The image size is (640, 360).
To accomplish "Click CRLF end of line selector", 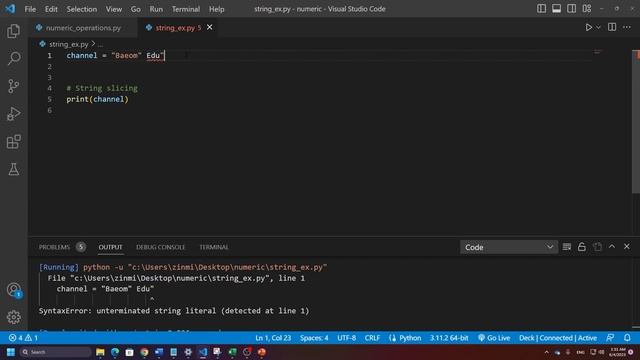I will [x=372, y=338].
